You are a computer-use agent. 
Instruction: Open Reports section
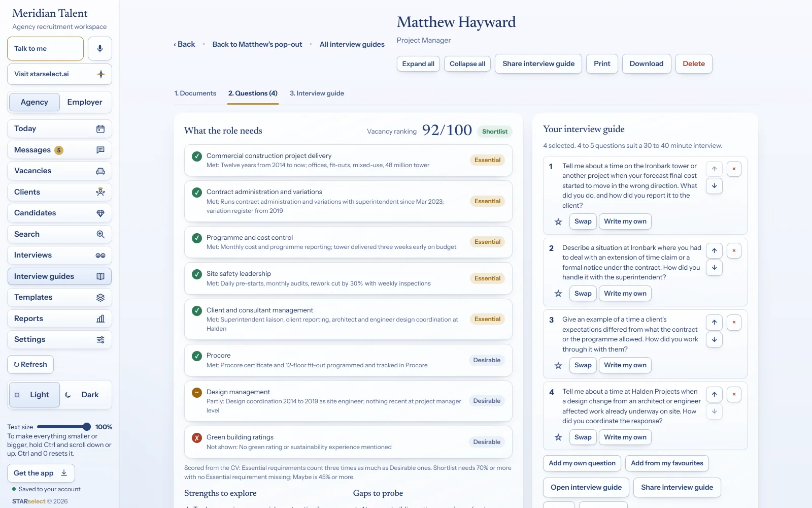59,319
